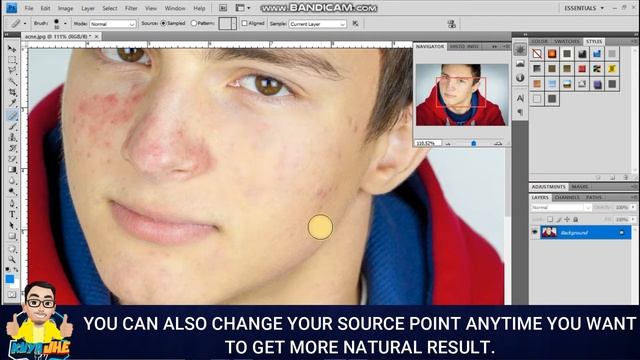
Task: Toggle Quick Mask mode icon
Action: tap(12, 294)
